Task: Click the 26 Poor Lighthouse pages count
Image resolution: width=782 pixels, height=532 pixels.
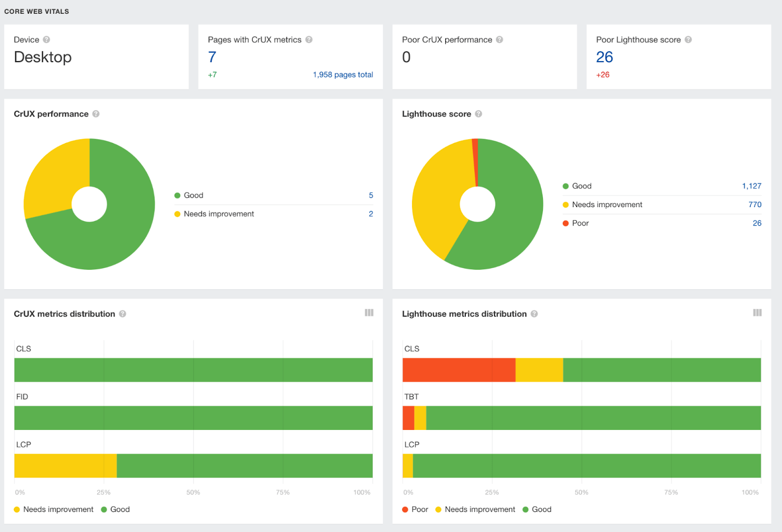Action: pyautogui.click(x=757, y=223)
